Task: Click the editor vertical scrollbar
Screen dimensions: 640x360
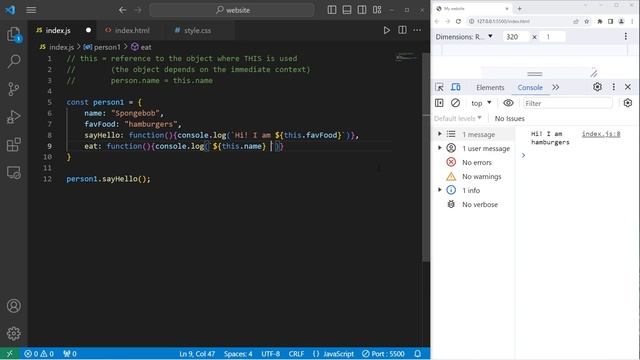Action: pyautogui.click(x=426, y=157)
